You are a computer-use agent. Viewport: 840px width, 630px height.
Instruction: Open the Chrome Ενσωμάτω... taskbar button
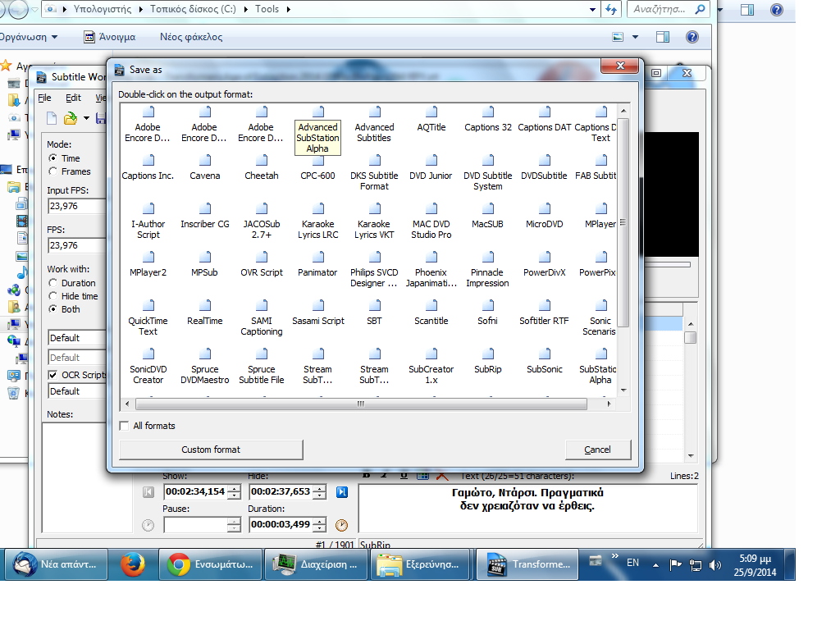click(x=211, y=564)
